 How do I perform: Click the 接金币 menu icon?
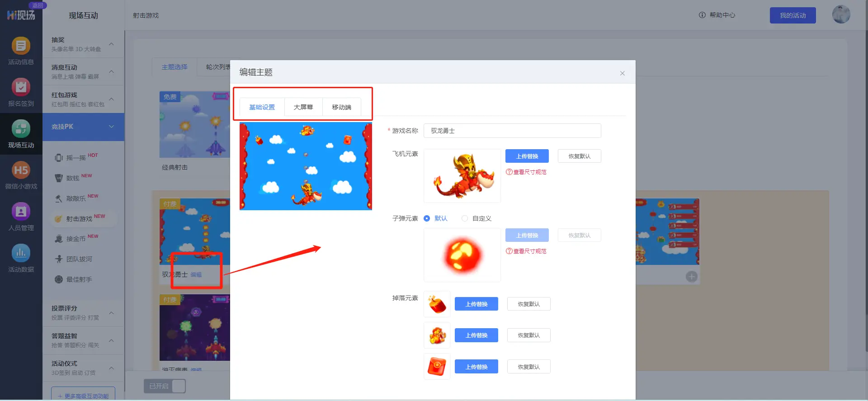(x=59, y=239)
